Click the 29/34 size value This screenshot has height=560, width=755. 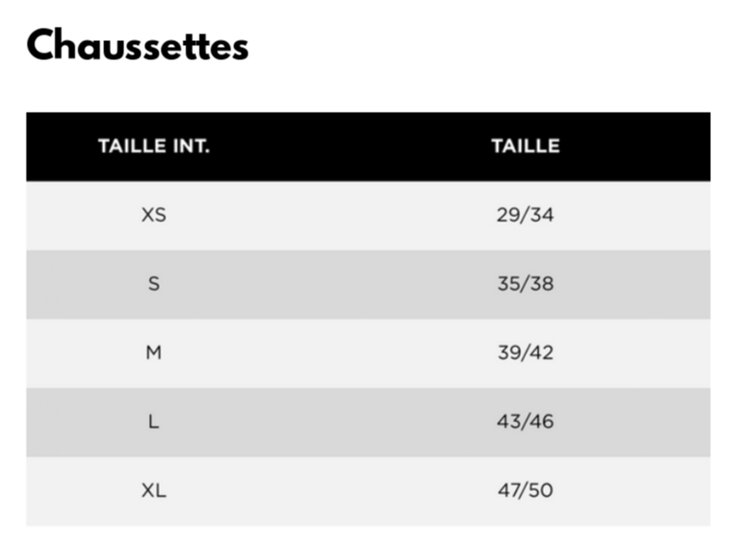(525, 215)
